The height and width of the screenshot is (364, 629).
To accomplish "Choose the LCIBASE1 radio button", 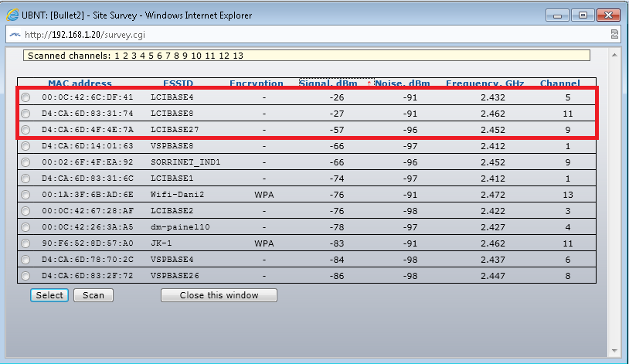I will (25, 179).
